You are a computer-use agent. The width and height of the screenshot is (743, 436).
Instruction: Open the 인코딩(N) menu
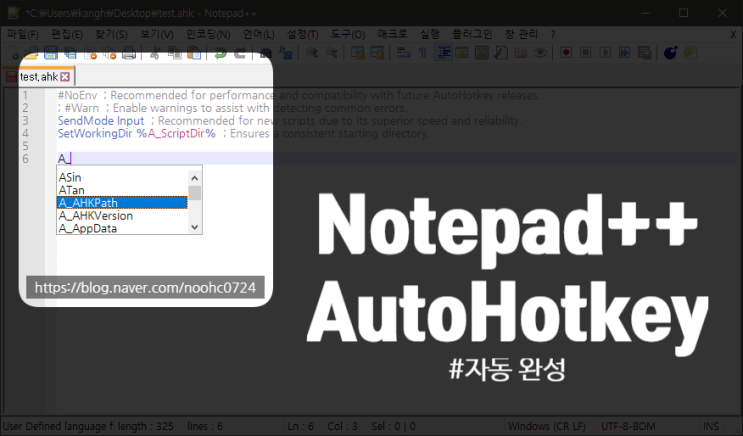[x=208, y=35]
